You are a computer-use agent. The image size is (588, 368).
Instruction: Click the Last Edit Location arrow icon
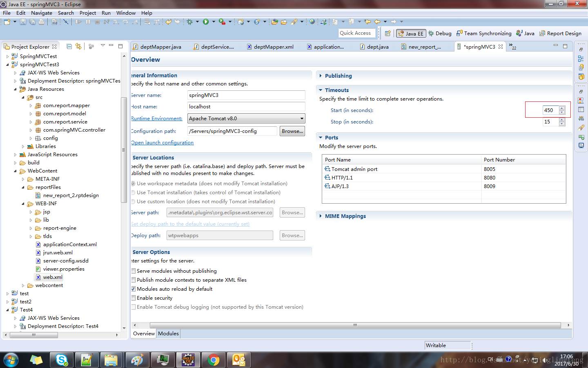pyautogui.click(x=367, y=22)
